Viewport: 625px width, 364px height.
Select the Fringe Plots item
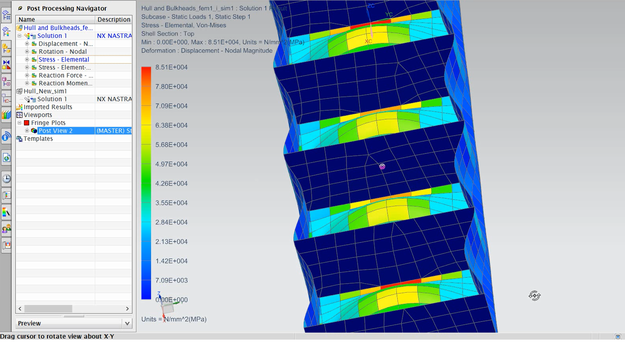pos(48,123)
